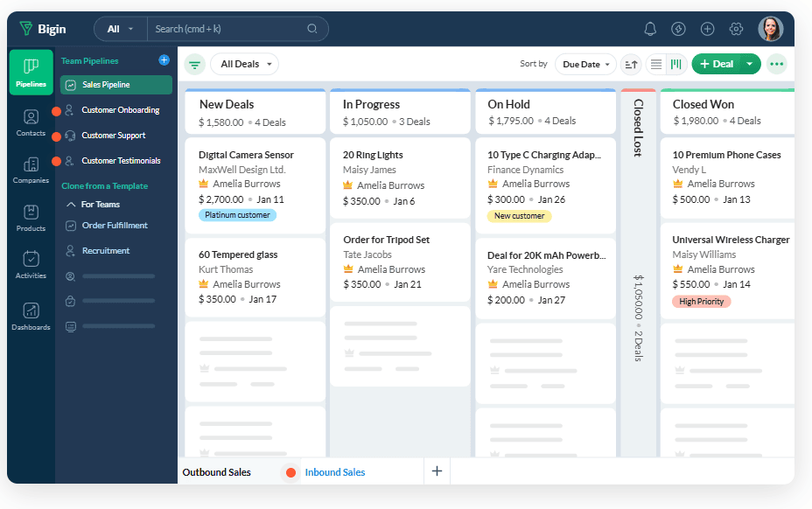Click the New customer tag

point(520,216)
